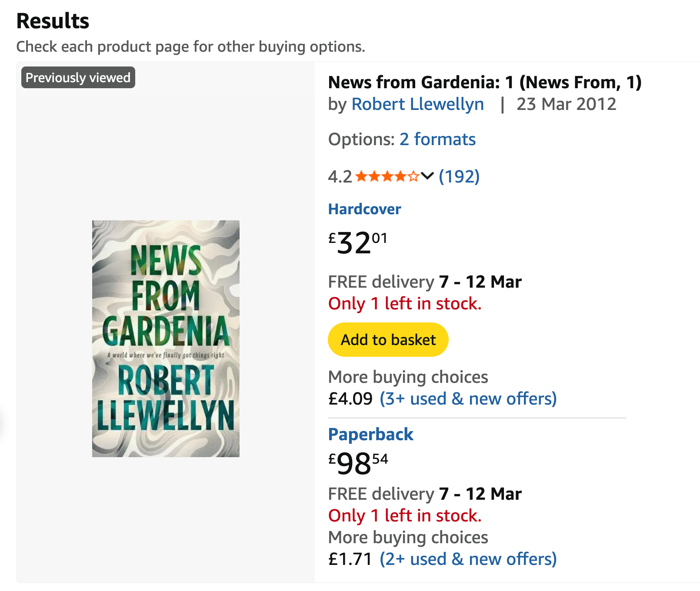Image resolution: width=700 pixels, height=591 pixels.
Task: Click the 2 formats options link
Action: pos(437,139)
